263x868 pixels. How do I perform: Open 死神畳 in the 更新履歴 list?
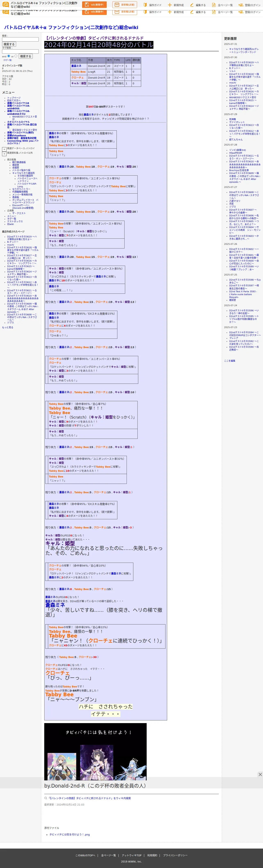[x=232, y=119]
